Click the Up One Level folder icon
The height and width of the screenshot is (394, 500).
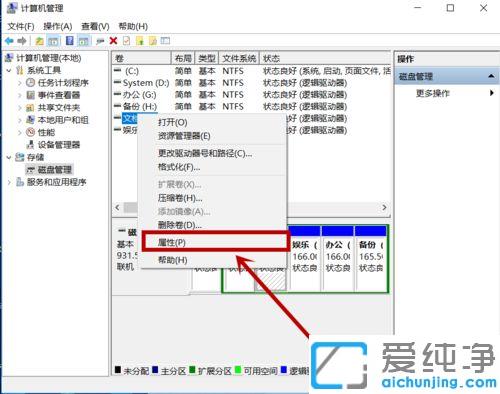tap(40, 41)
